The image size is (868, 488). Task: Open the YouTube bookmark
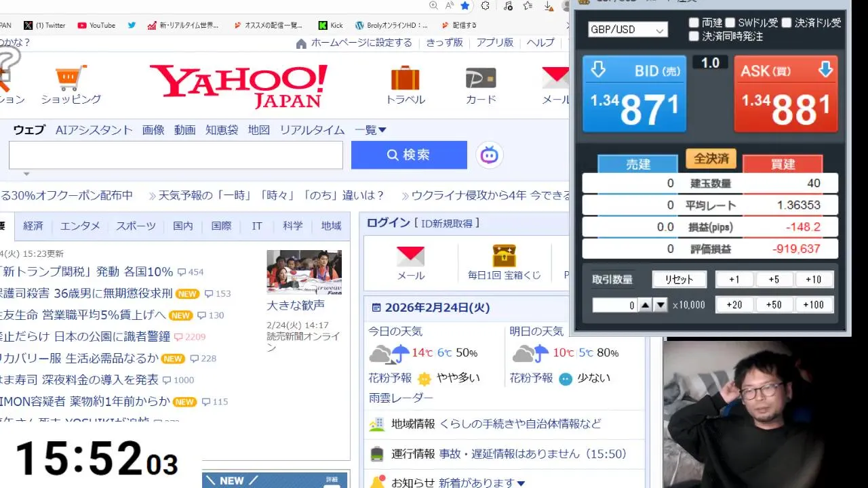click(96, 25)
